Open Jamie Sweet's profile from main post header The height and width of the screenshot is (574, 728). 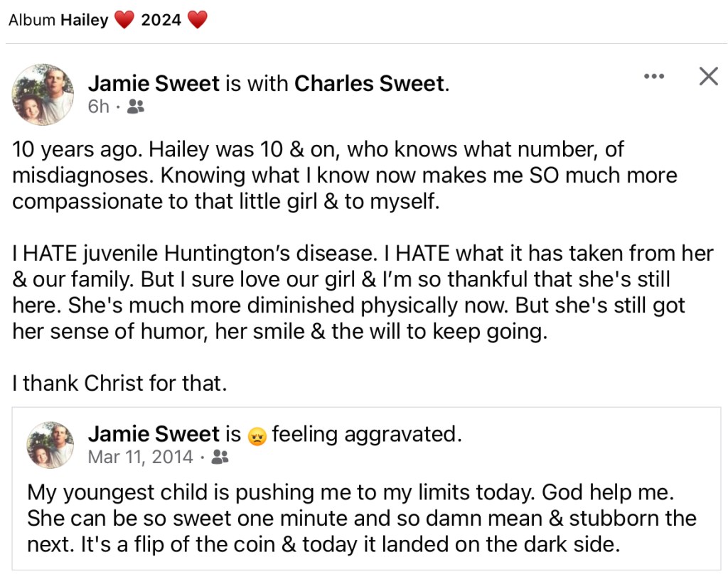click(x=154, y=84)
